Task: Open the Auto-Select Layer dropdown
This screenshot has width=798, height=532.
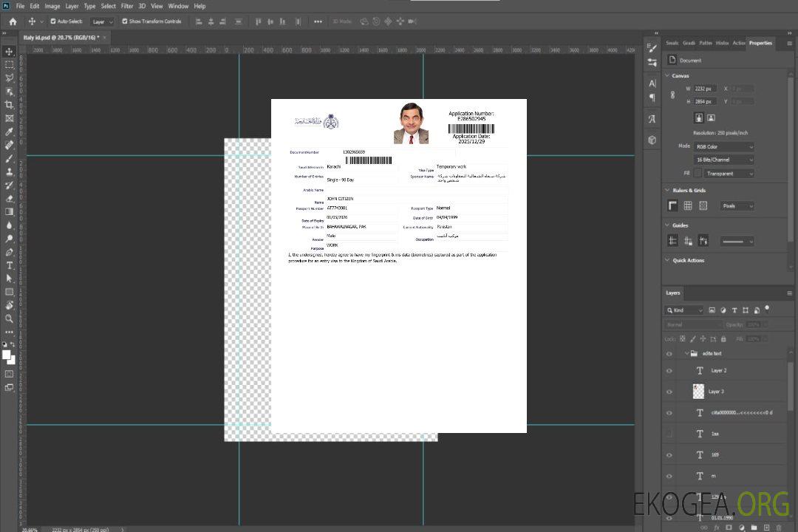Action: coord(102,21)
